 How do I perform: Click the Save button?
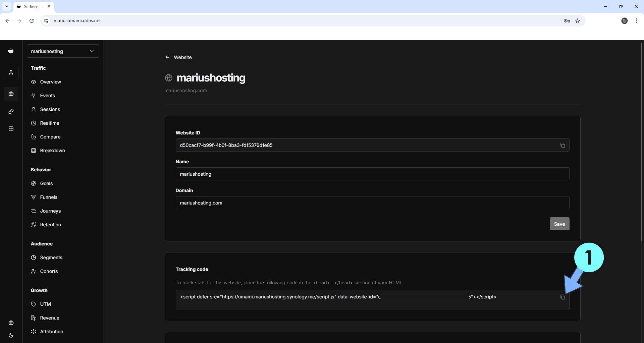pyautogui.click(x=559, y=224)
